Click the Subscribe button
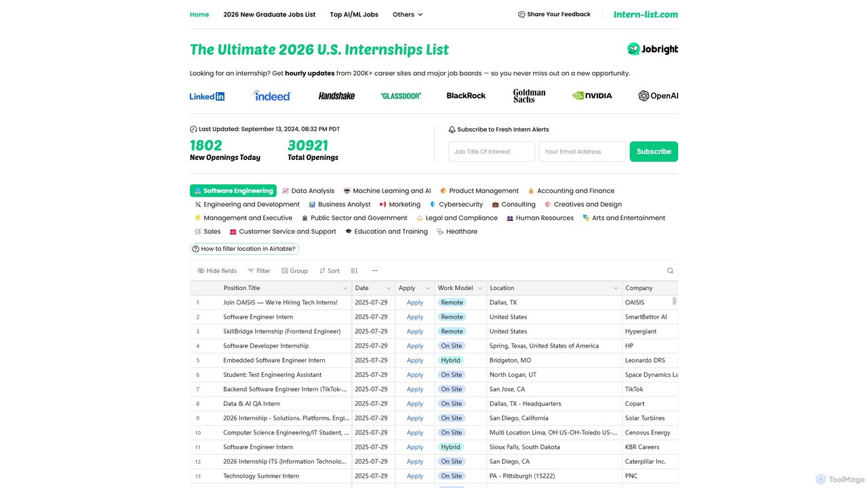Viewport: 868px width, 488px height. click(x=654, y=152)
